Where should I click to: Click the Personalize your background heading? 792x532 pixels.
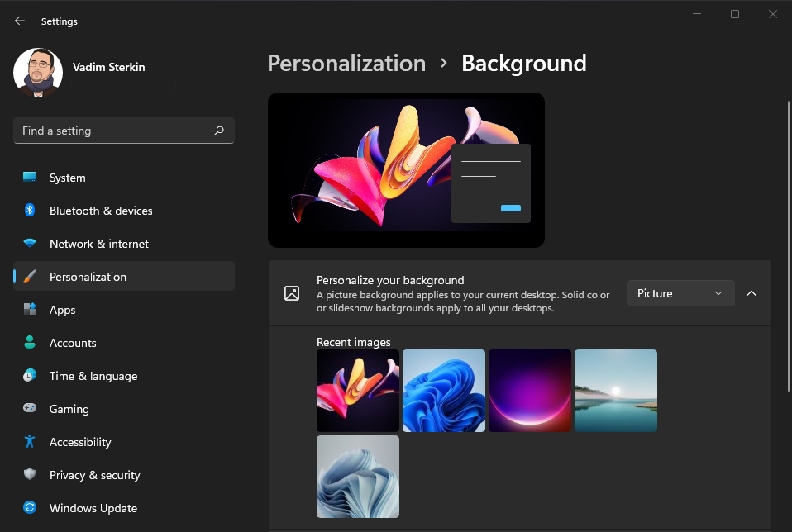390,280
